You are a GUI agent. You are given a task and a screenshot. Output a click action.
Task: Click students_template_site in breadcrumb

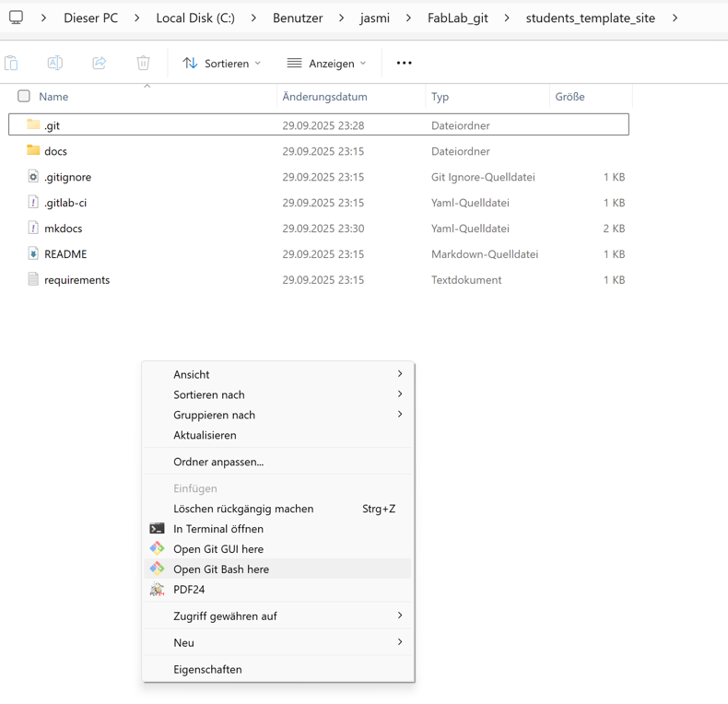coord(590,18)
